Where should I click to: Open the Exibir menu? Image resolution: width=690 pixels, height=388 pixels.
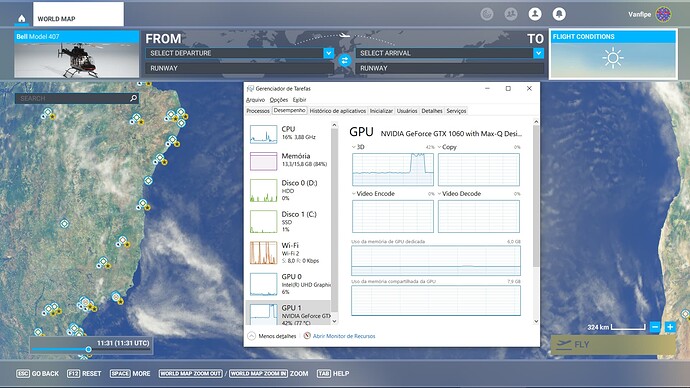[x=299, y=100]
